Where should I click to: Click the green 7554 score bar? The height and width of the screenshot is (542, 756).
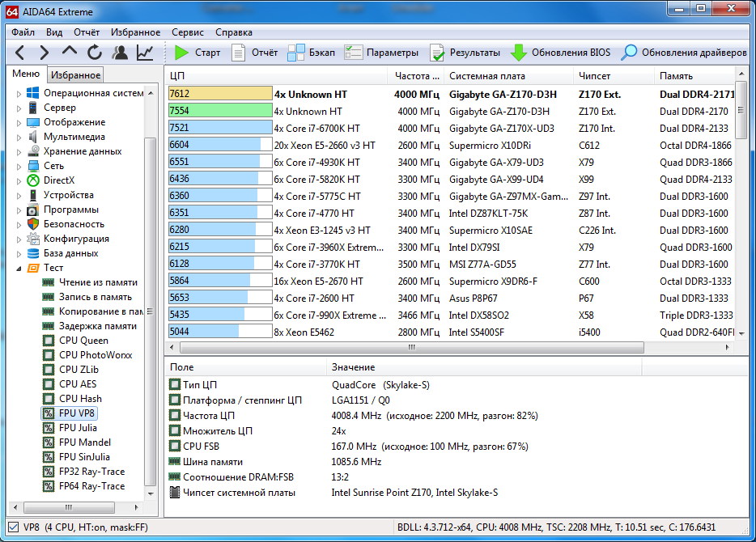click(220, 111)
